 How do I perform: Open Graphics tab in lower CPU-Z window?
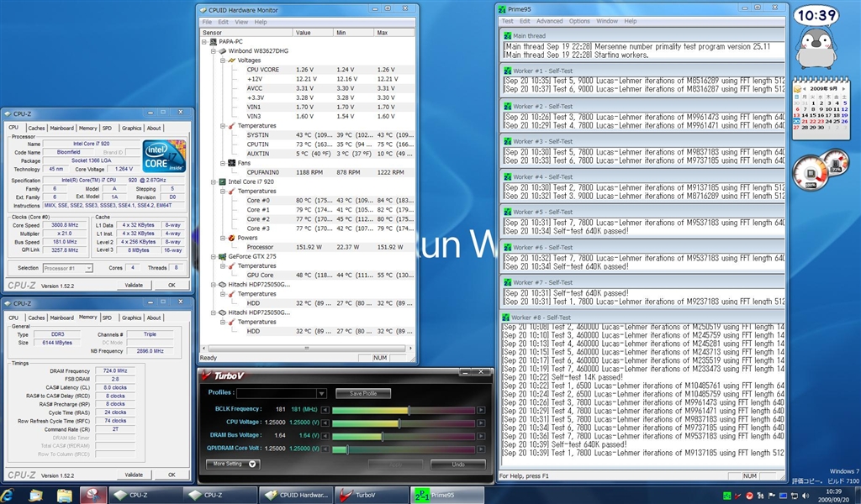click(131, 318)
